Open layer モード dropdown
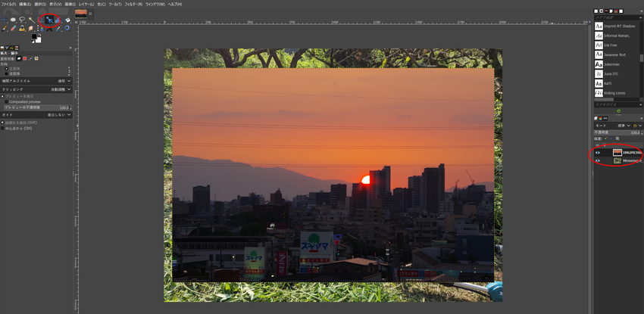 click(x=613, y=126)
